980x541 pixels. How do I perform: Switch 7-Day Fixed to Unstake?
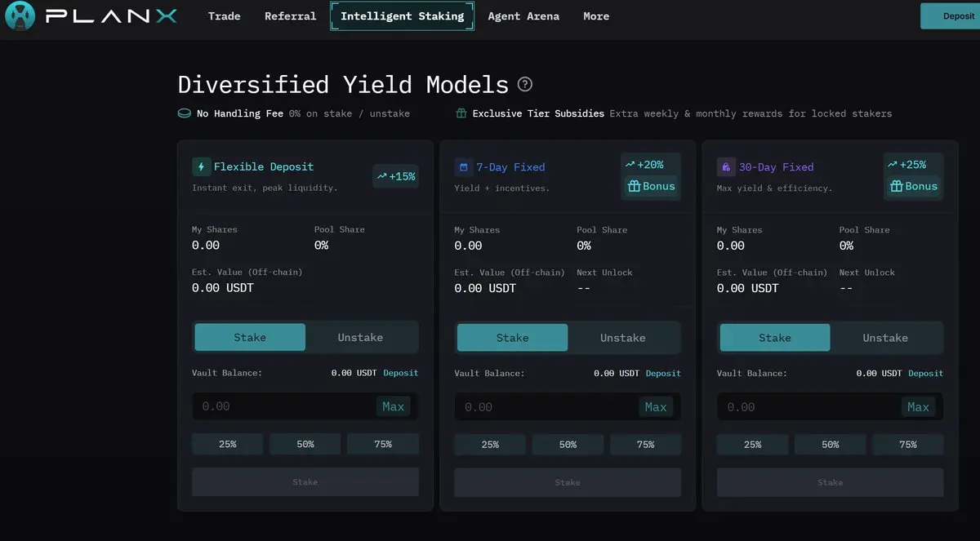622,338
